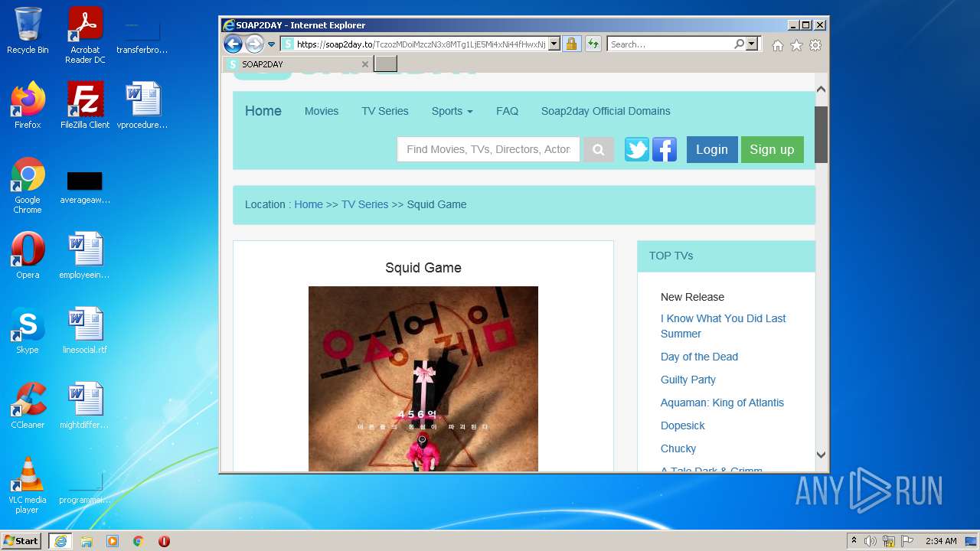Image resolution: width=980 pixels, height=551 pixels.
Task: Expand the Sports dropdown menu
Action: click(452, 111)
